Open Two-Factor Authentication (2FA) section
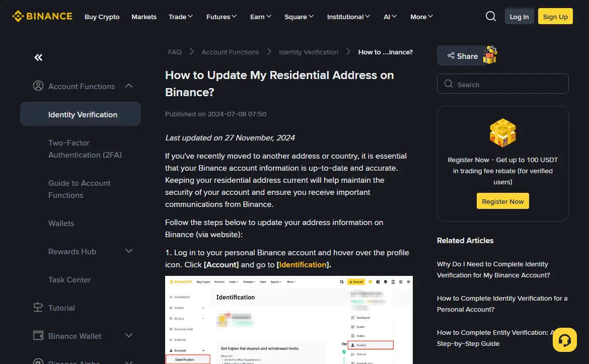The image size is (589, 364). tap(85, 149)
